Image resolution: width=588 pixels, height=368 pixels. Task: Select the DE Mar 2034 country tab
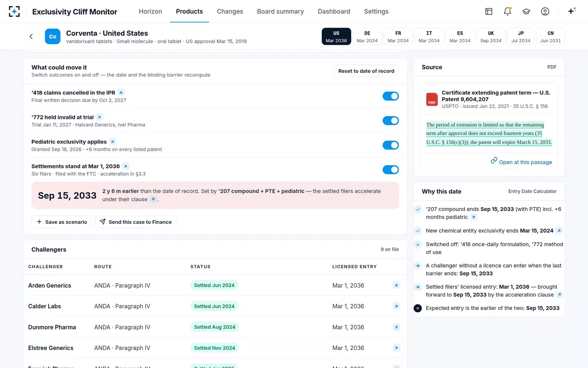pos(367,36)
